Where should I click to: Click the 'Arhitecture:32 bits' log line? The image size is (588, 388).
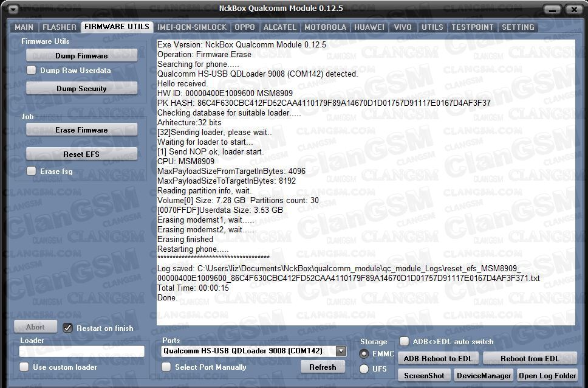190,122
